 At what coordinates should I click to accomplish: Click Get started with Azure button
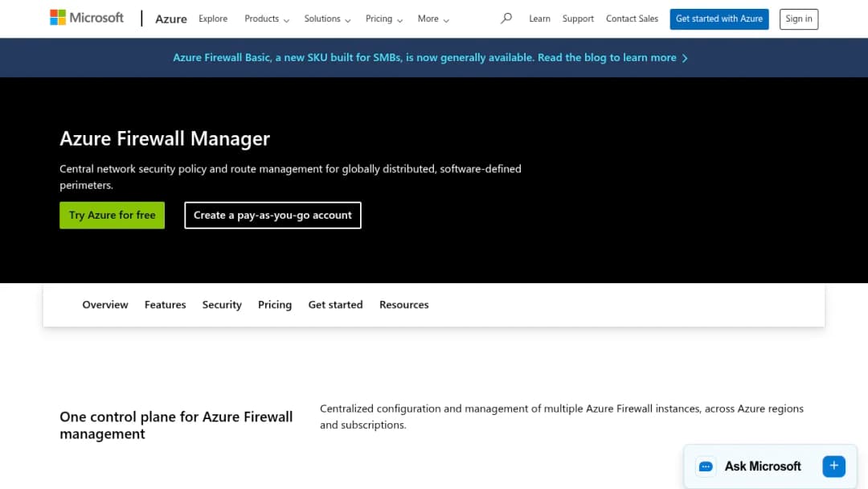coord(719,18)
